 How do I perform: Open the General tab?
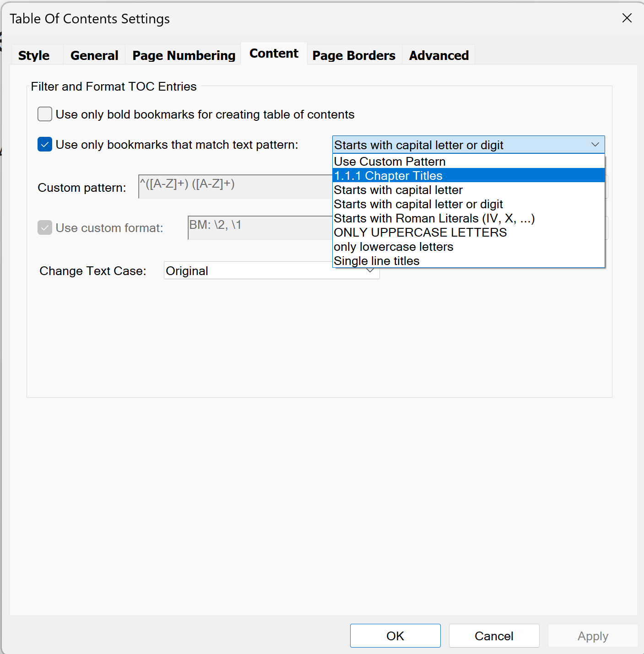94,55
